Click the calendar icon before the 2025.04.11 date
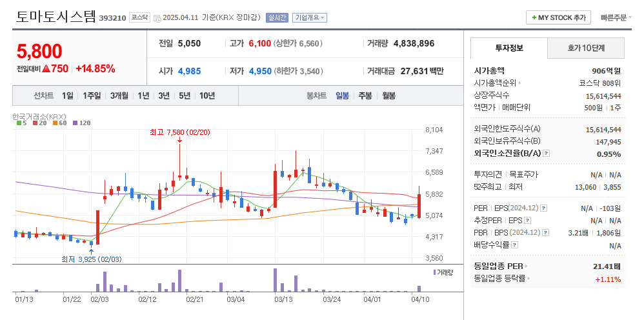 pyautogui.click(x=157, y=18)
